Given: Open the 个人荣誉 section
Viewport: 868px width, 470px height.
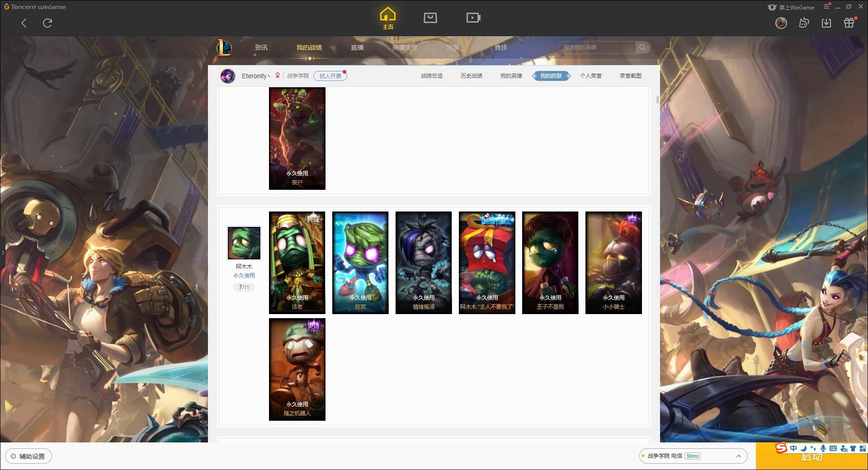Looking at the screenshot, I should [x=591, y=76].
